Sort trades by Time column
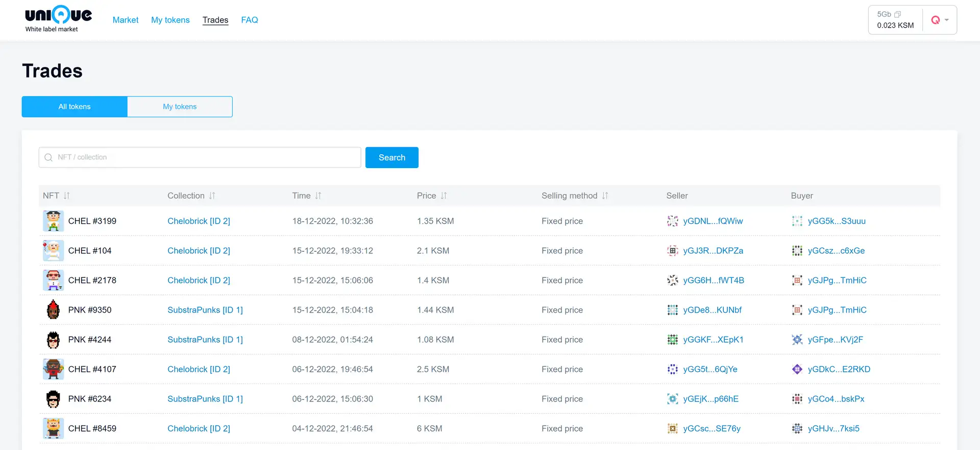 tap(318, 196)
